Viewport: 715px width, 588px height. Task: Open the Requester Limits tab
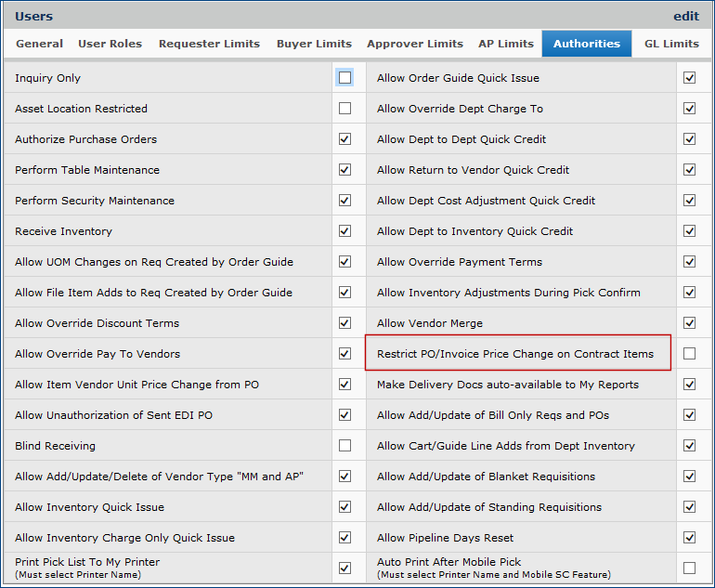tap(210, 44)
